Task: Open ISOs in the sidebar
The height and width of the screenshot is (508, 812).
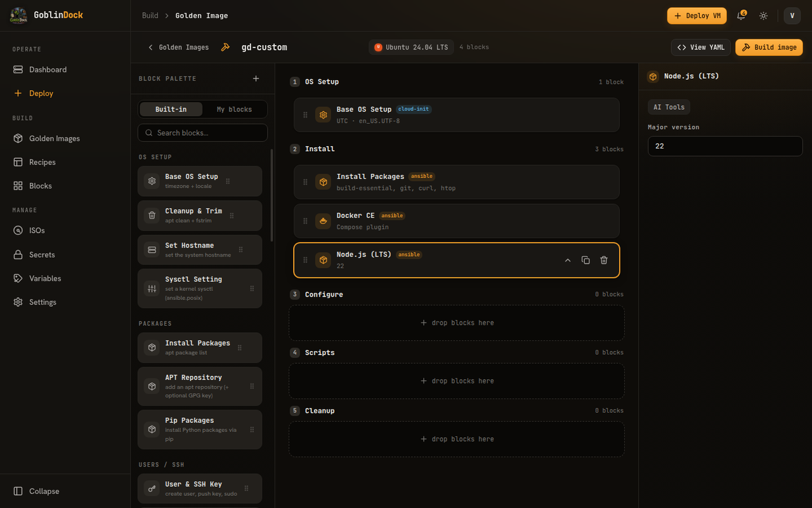Action: tap(65, 231)
